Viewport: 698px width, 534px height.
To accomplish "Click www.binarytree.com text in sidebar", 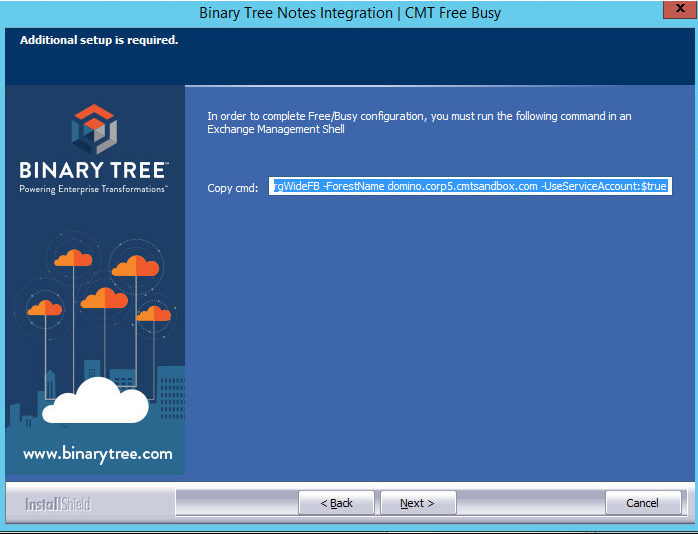I will pos(97,454).
